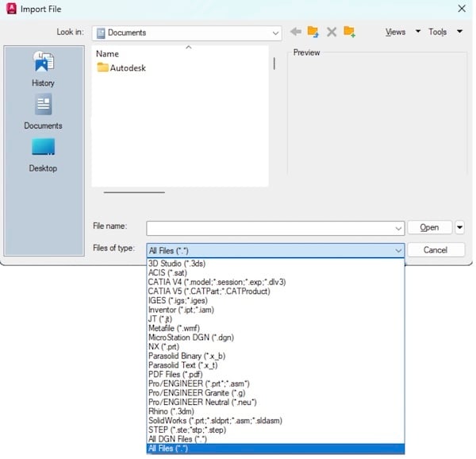Pick Inventor (*.ipt;*.iam) file type
The image size is (476, 459).
(x=275, y=310)
